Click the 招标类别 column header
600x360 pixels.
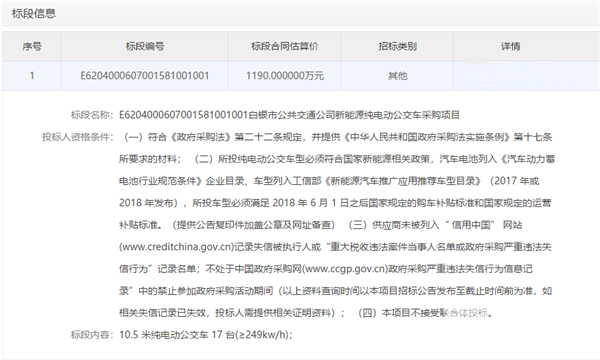click(x=397, y=46)
